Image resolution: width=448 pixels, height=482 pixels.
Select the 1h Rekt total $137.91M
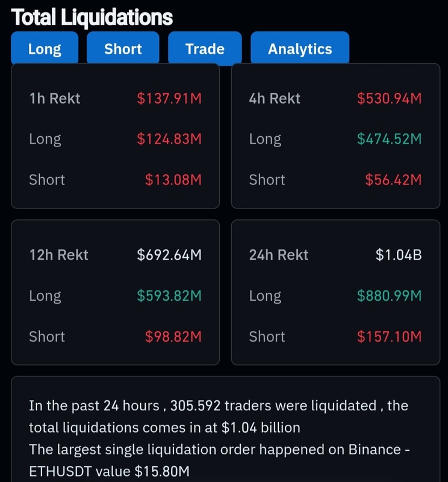click(x=169, y=98)
